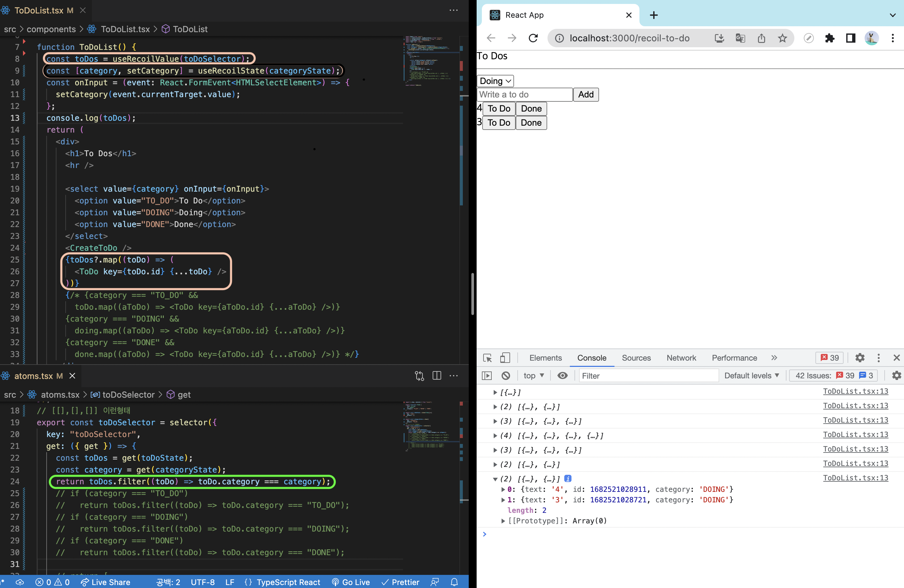
Task: Open ToDoList.tsx:13 source link on first log
Action: [x=855, y=391]
